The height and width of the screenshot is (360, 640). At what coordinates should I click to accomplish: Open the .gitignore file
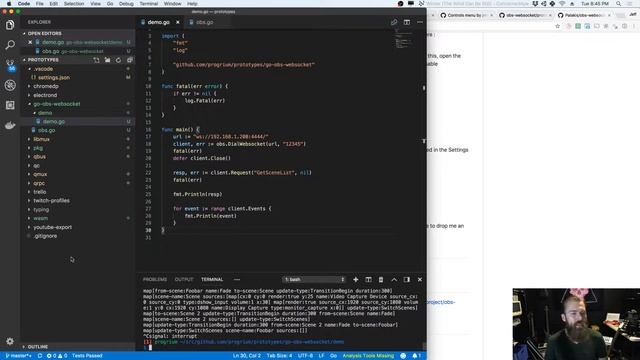tap(45, 236)
